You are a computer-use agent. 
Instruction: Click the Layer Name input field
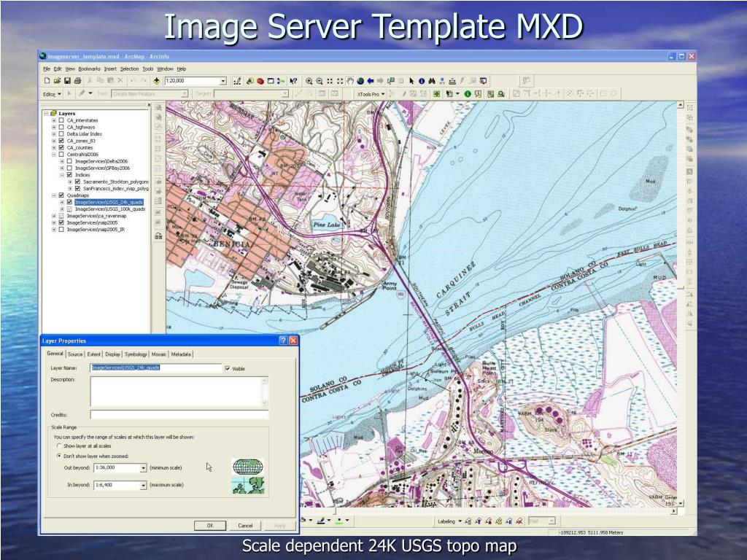pos(156,367)
